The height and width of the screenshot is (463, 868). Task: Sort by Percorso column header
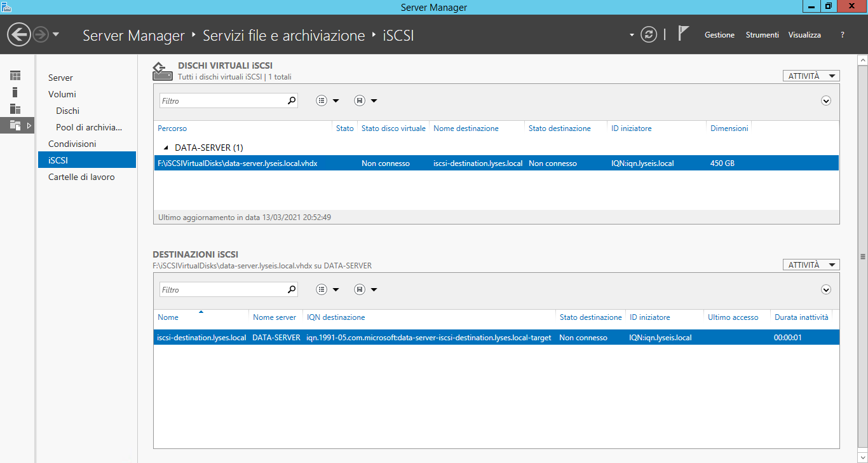pos(172,128)
